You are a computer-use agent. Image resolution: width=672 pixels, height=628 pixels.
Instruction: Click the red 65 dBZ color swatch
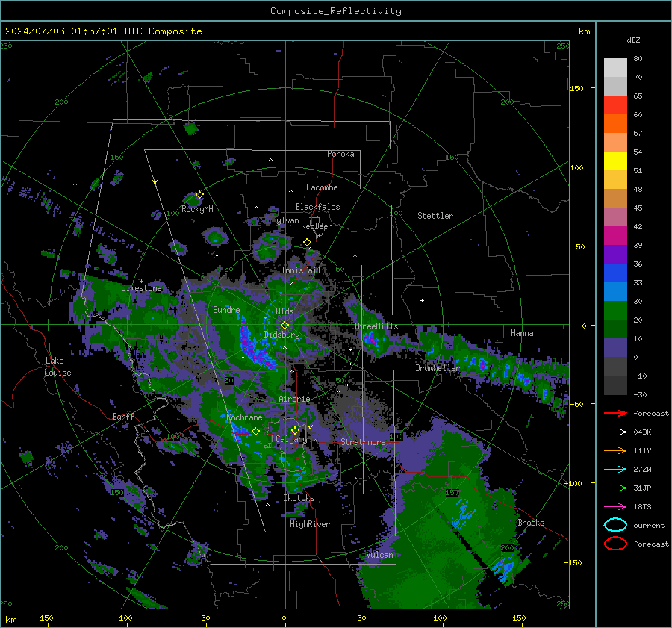(615, 105)
